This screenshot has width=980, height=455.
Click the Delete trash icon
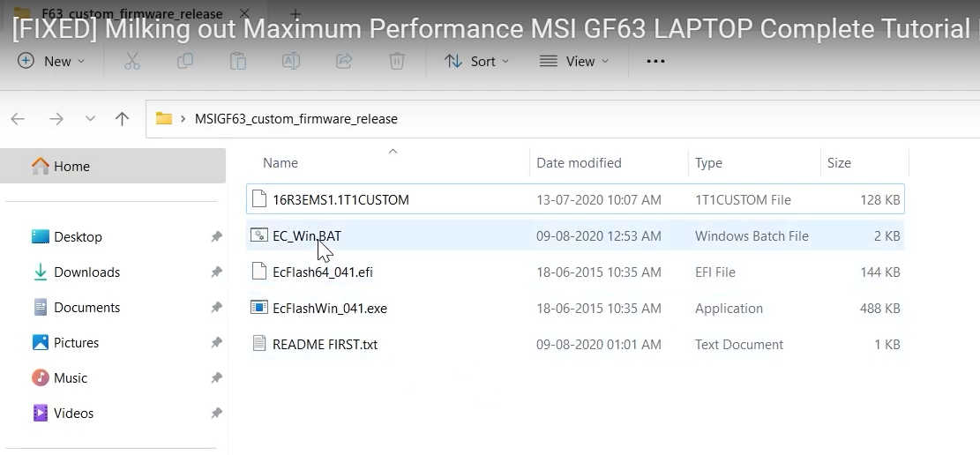coord(397,61)
